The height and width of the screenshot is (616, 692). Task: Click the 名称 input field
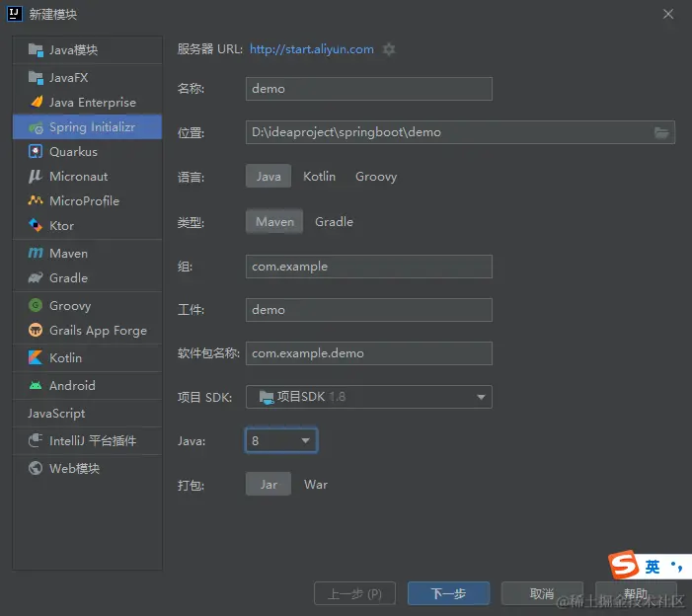(369, 89)
